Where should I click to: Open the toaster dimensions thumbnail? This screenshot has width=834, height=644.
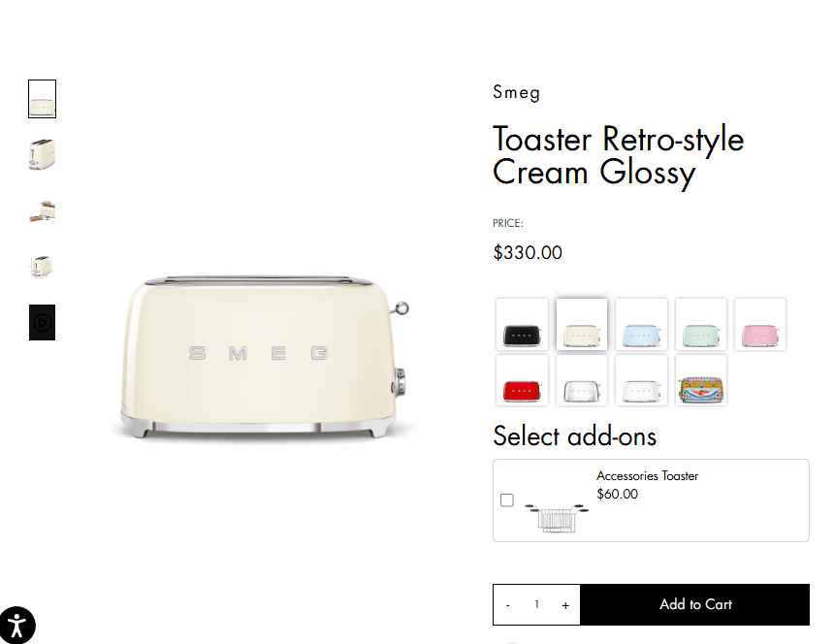pyautogui.click(x=42, y=267)
